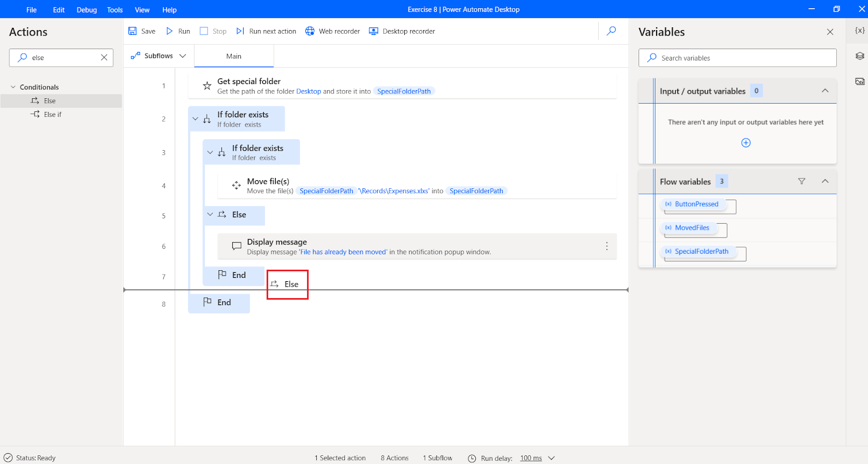Open the Display message more options menu
This screenshot has width=868, height=464.
pyautogui.click(x=607, y=246)
